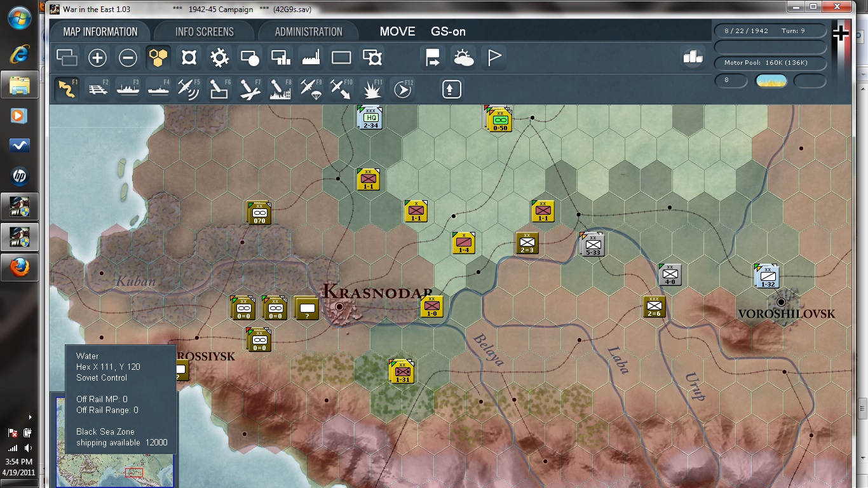Viewport: 868px width, 488px height.
Task: Click the date and Turn 9 display
Action: pos(770,30)
